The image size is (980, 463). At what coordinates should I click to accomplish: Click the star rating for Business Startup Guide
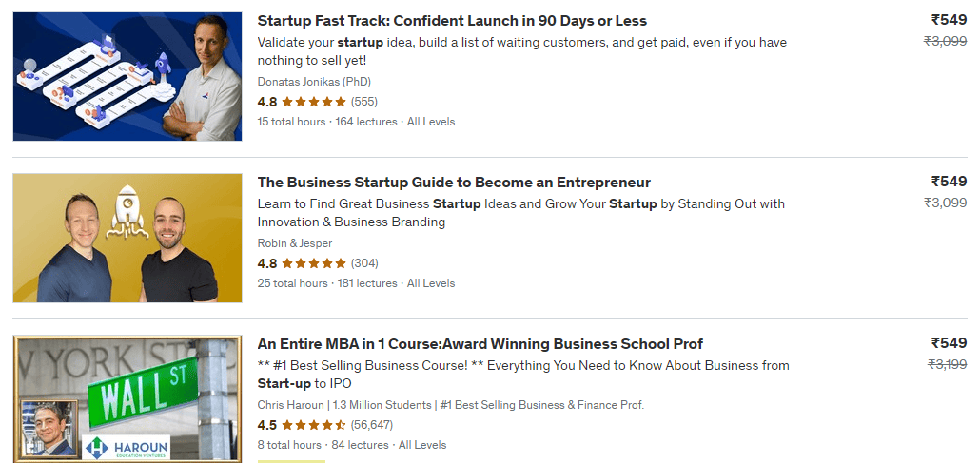pos(314,262)
